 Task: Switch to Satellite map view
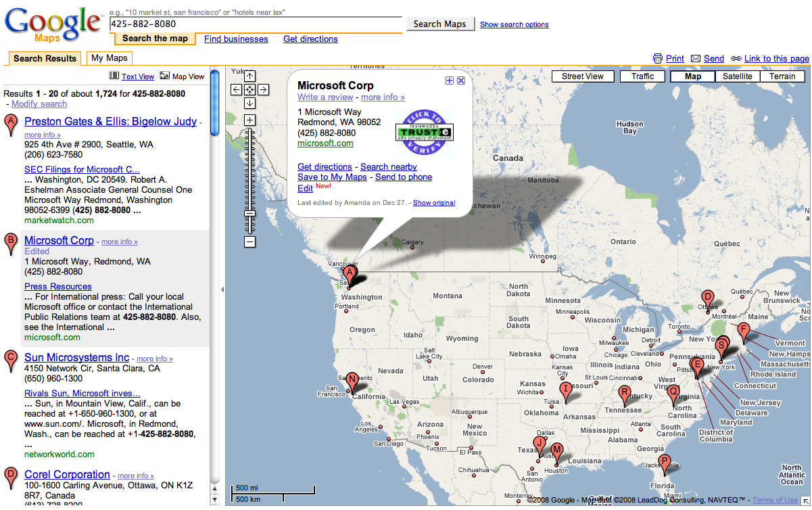(x=737, y=76)
